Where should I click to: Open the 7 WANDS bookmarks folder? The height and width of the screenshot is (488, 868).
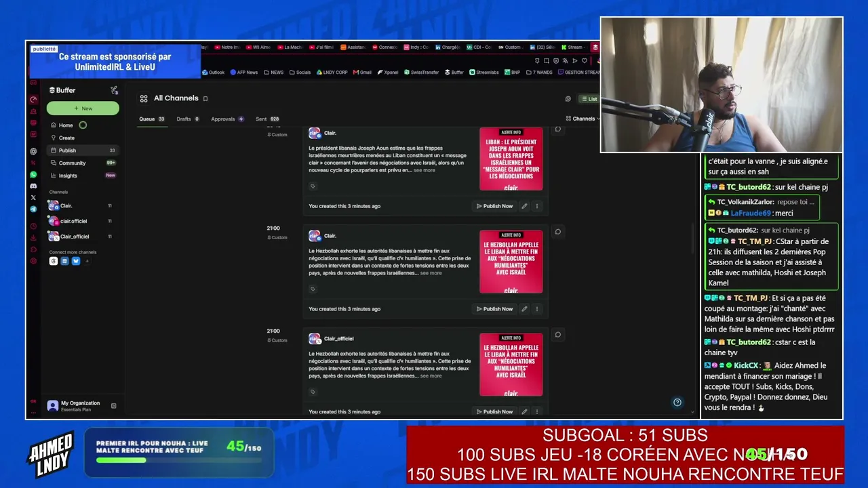point(539,73)
